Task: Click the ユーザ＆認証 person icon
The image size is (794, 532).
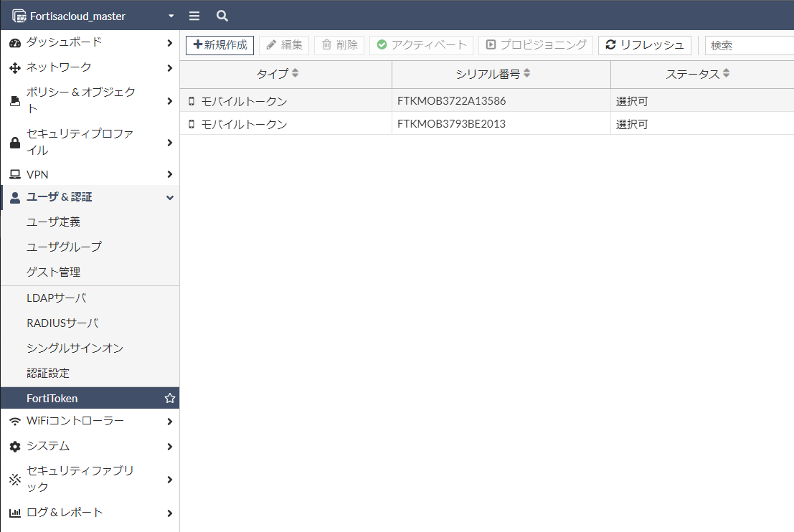Action: tap(15, 197)
